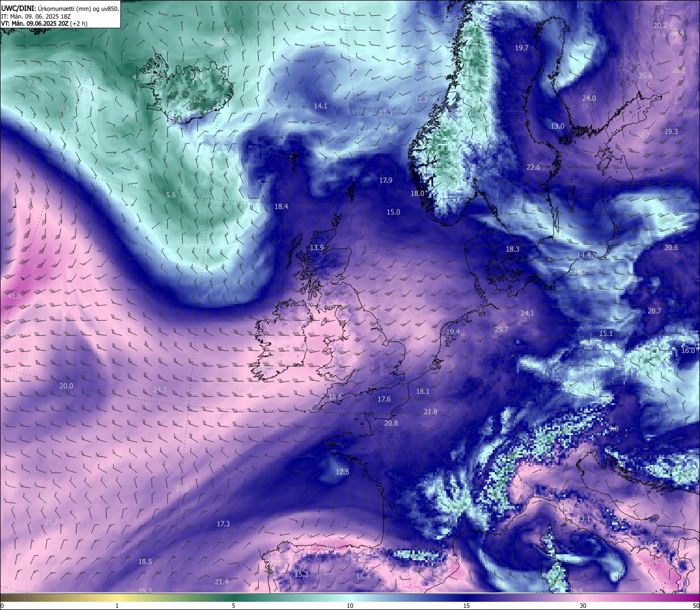Click the value 15.0 in the North Sea

pyautogui.click(x=393, y=212)
